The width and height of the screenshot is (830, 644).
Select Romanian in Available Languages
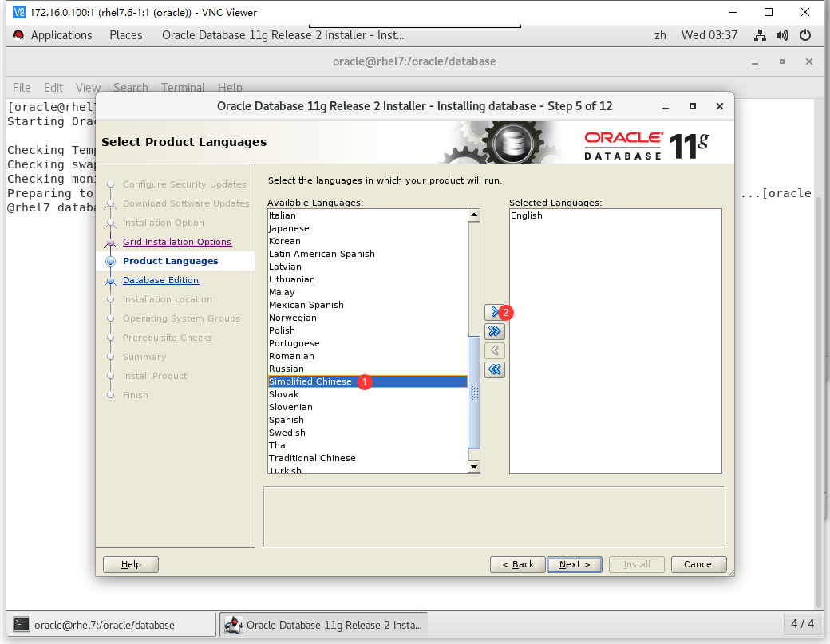pos(367,356)
